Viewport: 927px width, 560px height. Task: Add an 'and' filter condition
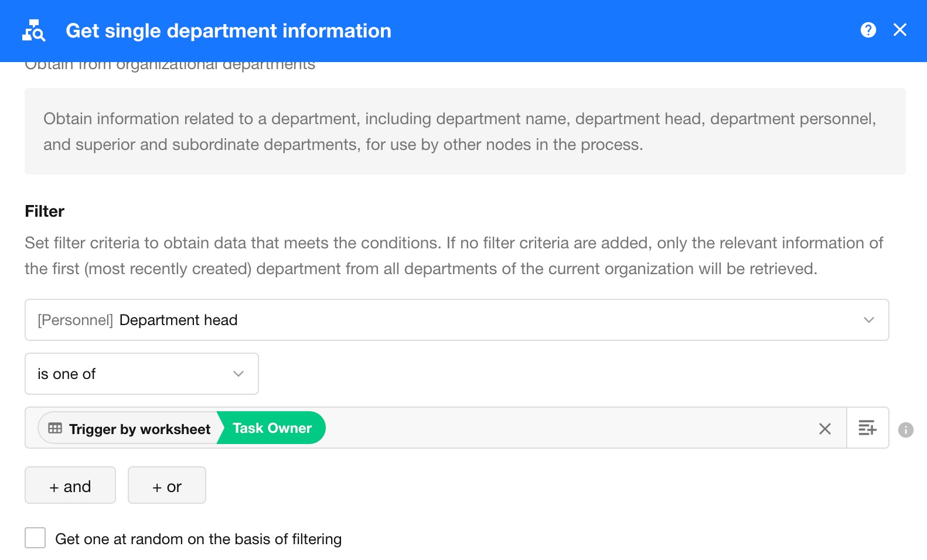70,486
